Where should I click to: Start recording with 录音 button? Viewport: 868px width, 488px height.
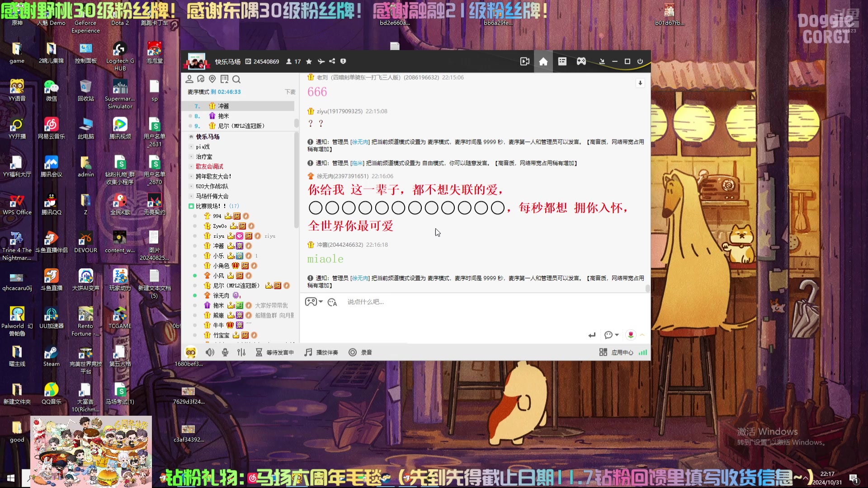pos(360,352)
